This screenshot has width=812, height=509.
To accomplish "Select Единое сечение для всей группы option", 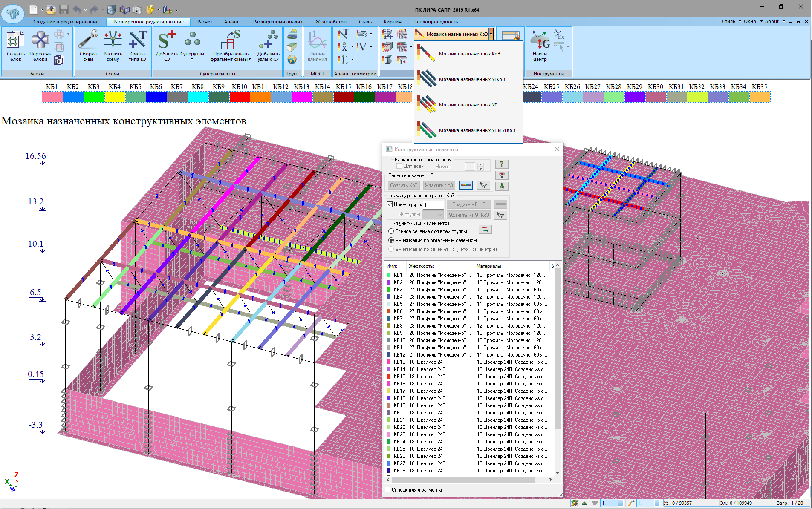I will coord(391,231).
